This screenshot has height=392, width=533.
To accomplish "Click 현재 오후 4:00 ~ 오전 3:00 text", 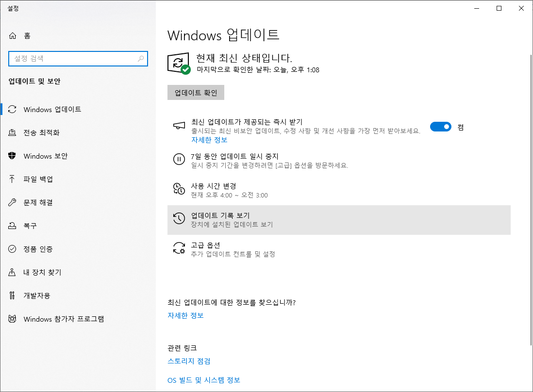I will tap(229, 195).
